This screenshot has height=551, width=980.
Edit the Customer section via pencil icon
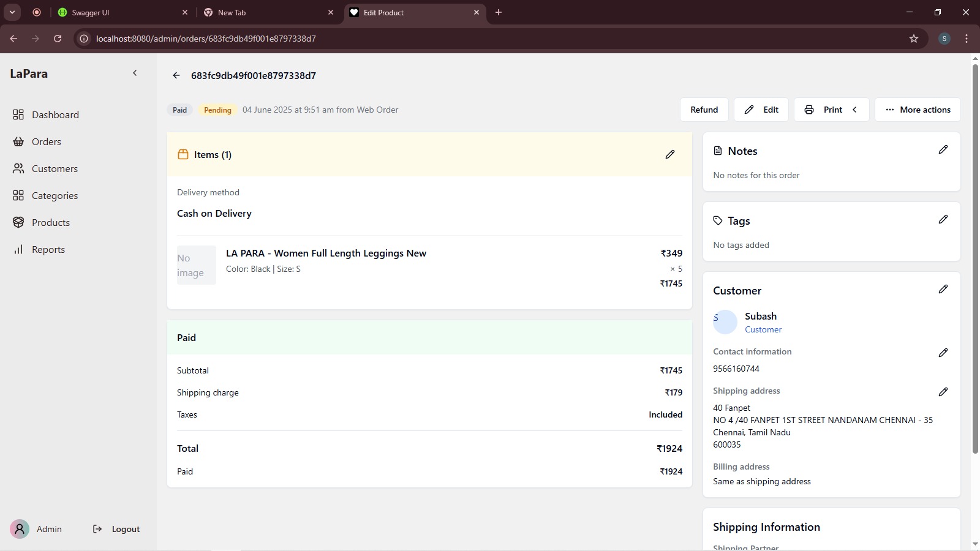943,289
